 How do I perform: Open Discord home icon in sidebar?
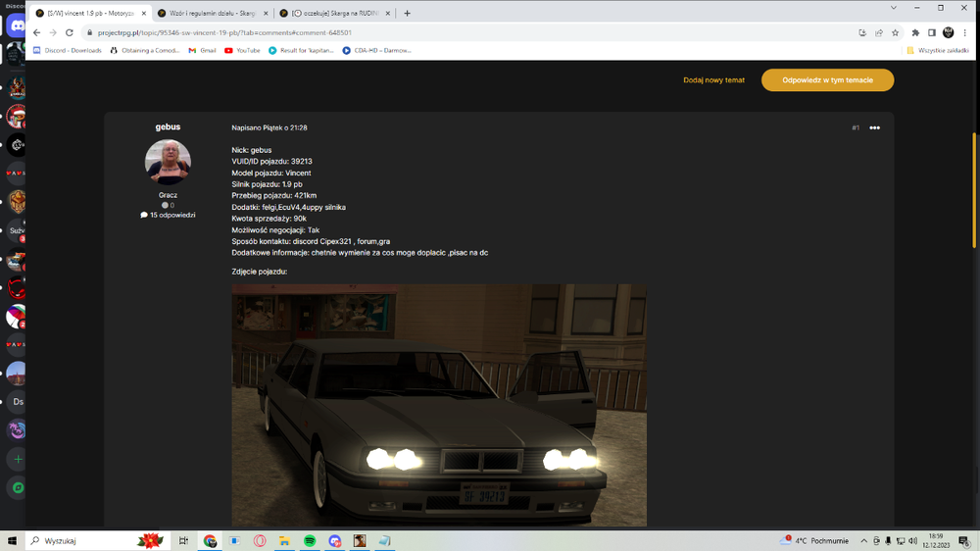17,25
